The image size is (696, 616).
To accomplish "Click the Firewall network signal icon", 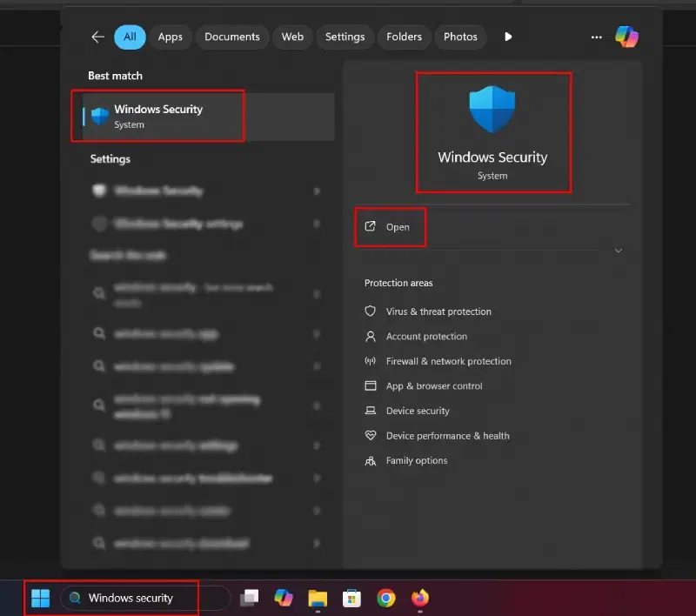I will point(371,361).
